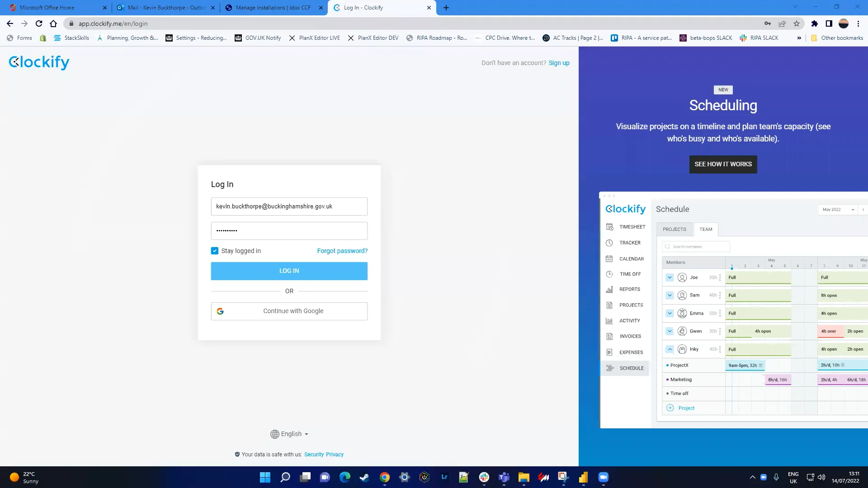Open the Other bookmarks folder
Screen dimensions: 868x488
tap(837, 38)
